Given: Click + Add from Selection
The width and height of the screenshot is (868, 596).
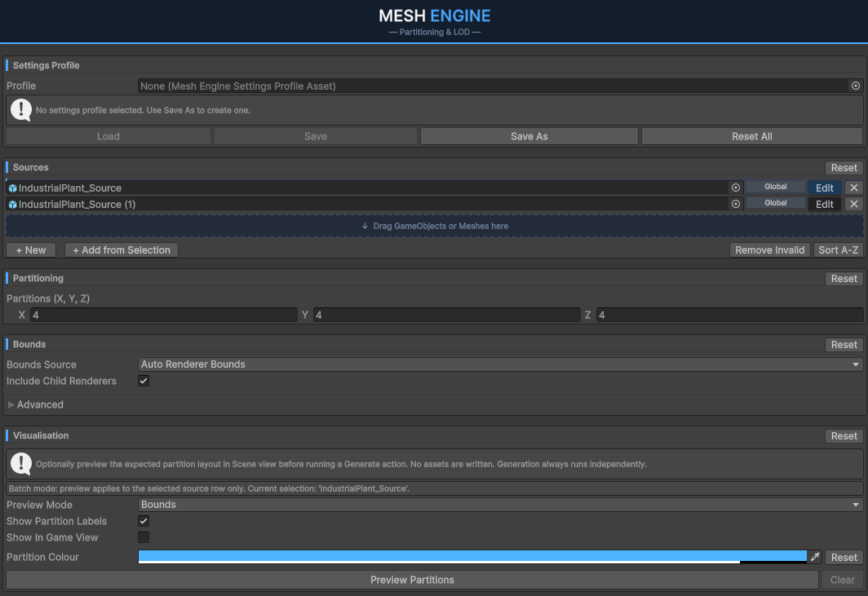Looking at the screenshot, I should coord(121,249).
